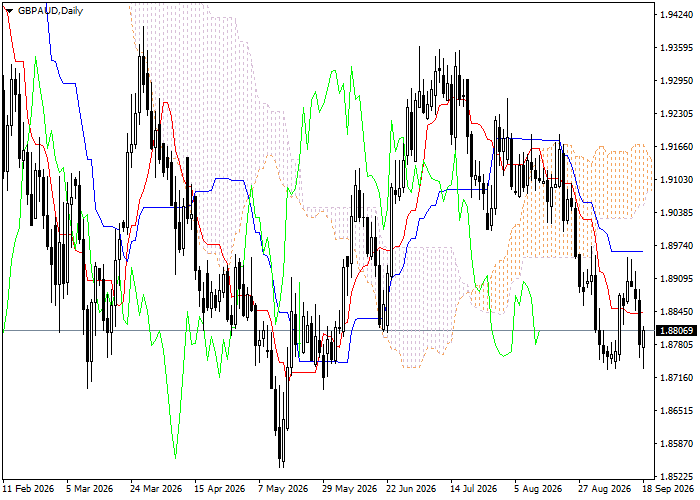Image resolution: width=700 pixels, height=500 pixels.
Task: Open the GBPAUD chart dropdown triangle
Action: 9,11
